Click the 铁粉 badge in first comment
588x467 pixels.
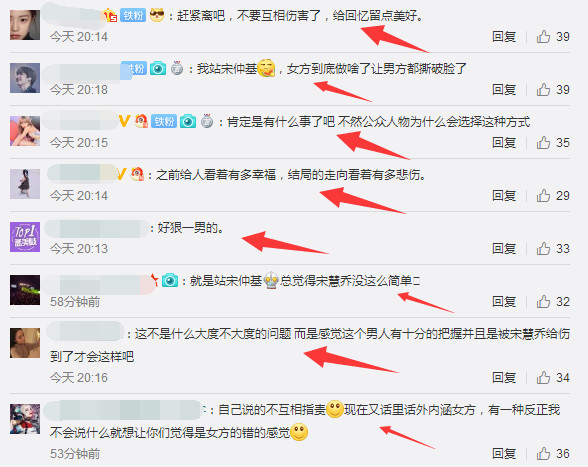[x=133, y=15]
